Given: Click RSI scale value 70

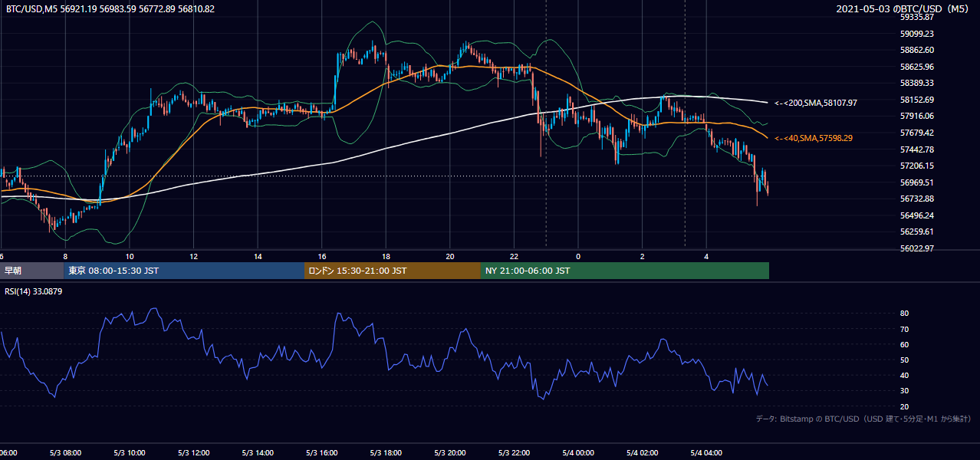Looking at the screenshot, I should pos(905,330).
